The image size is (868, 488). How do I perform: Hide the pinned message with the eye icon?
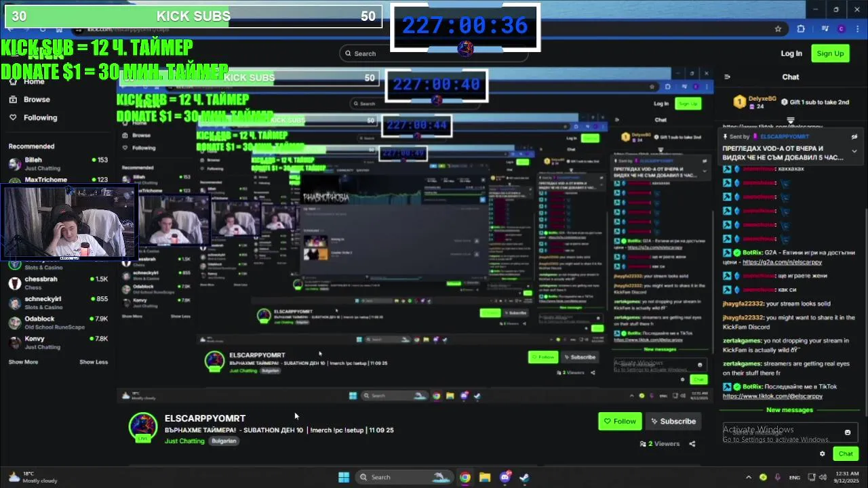coord(854,137)
